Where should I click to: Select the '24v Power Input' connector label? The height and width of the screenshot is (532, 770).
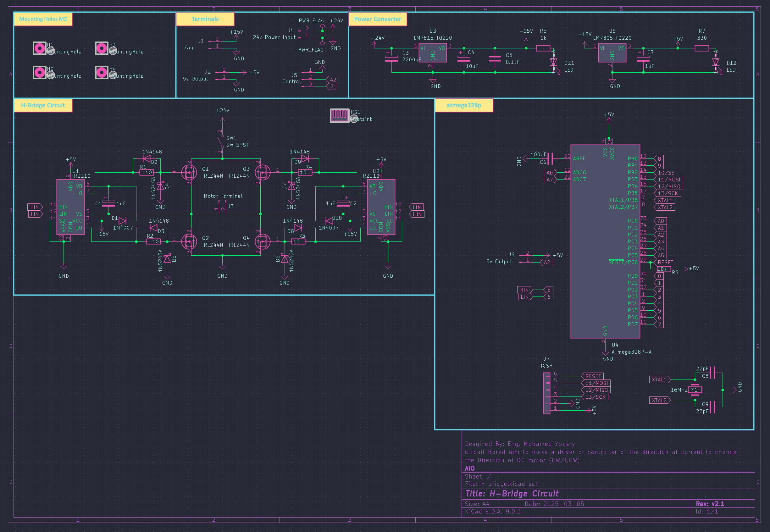point(274,37)
